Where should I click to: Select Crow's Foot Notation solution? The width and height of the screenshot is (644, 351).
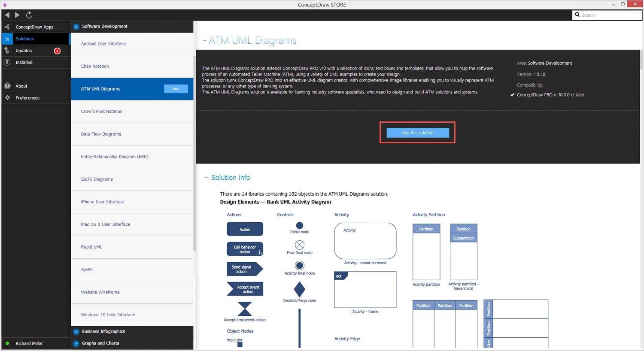pyautogui.click(x=132, y=112)
